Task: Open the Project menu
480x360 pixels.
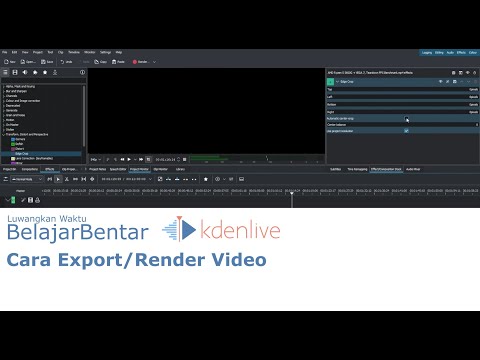Action: 38,52
